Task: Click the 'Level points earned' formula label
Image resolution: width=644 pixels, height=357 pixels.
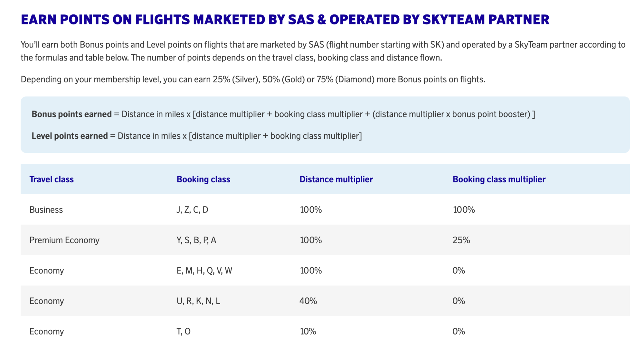Action: pos(70,136)
